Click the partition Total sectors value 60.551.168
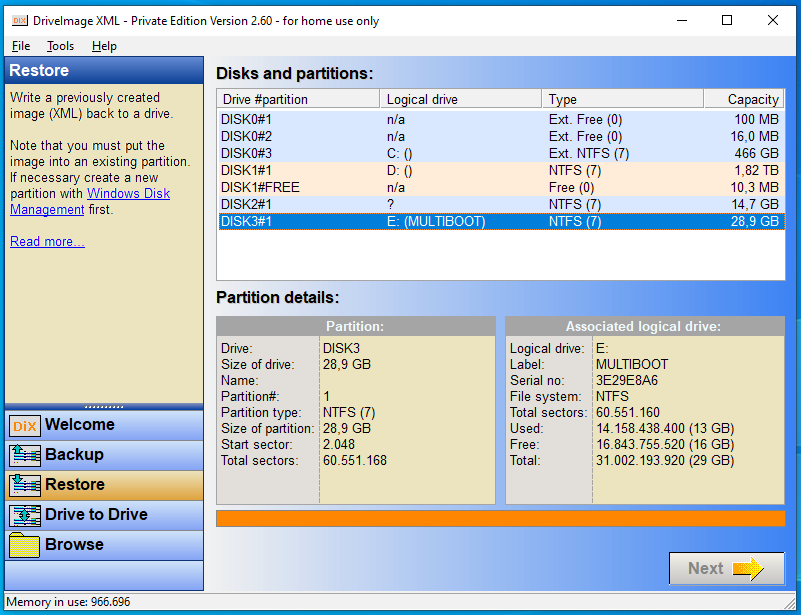 pos(355,460)
